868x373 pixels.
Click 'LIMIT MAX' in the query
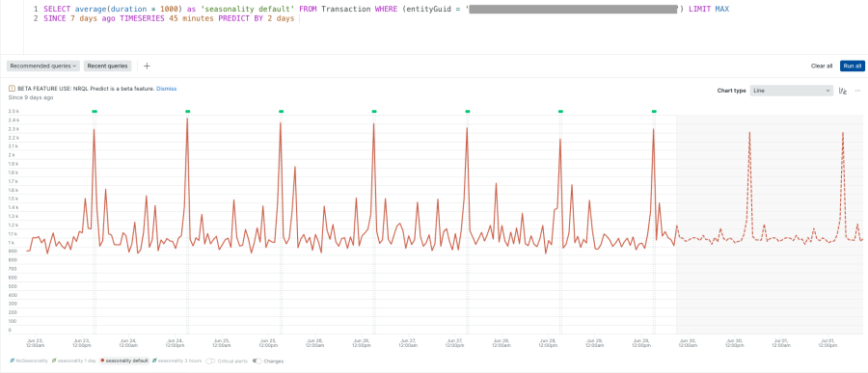(x=709, y=10)
